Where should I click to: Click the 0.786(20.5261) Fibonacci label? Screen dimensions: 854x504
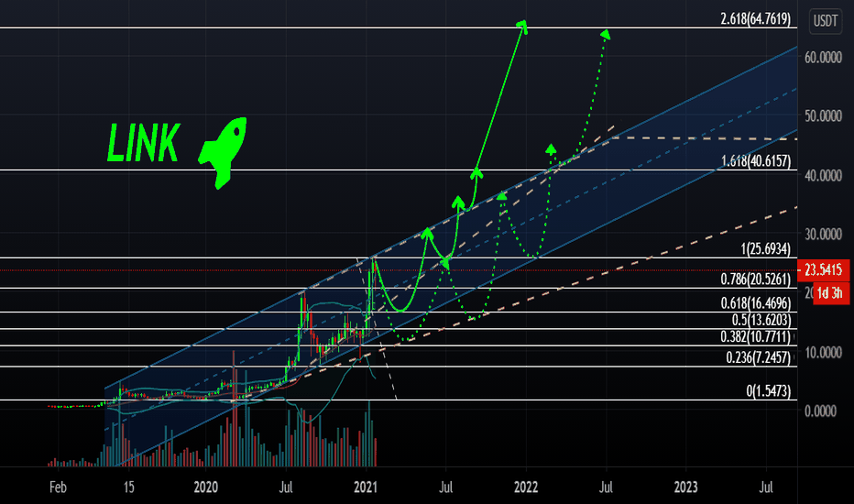(755, 279)
